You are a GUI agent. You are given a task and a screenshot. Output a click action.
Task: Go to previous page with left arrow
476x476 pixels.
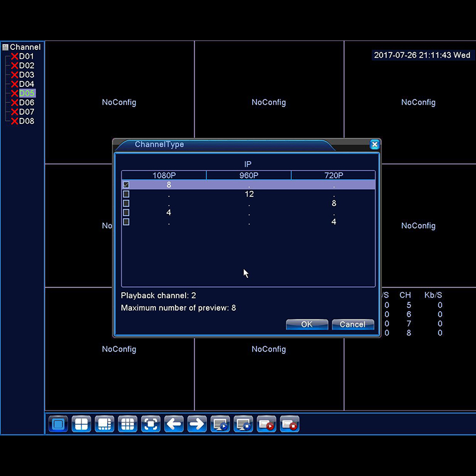(x=174, y=424)
